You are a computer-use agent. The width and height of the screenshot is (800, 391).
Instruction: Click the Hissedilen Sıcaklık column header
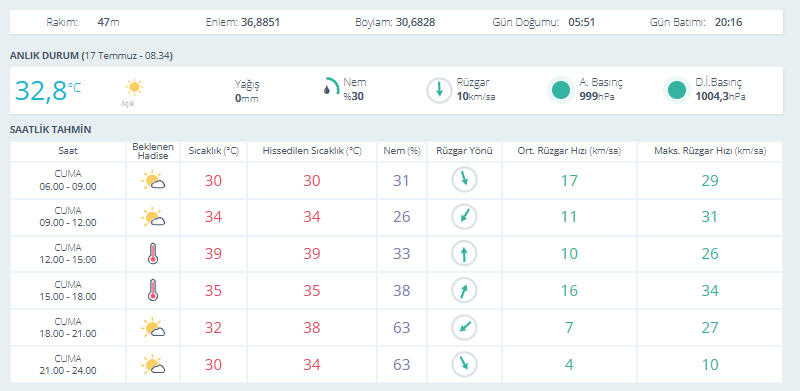pyautogui.click(x=312, y=151)
